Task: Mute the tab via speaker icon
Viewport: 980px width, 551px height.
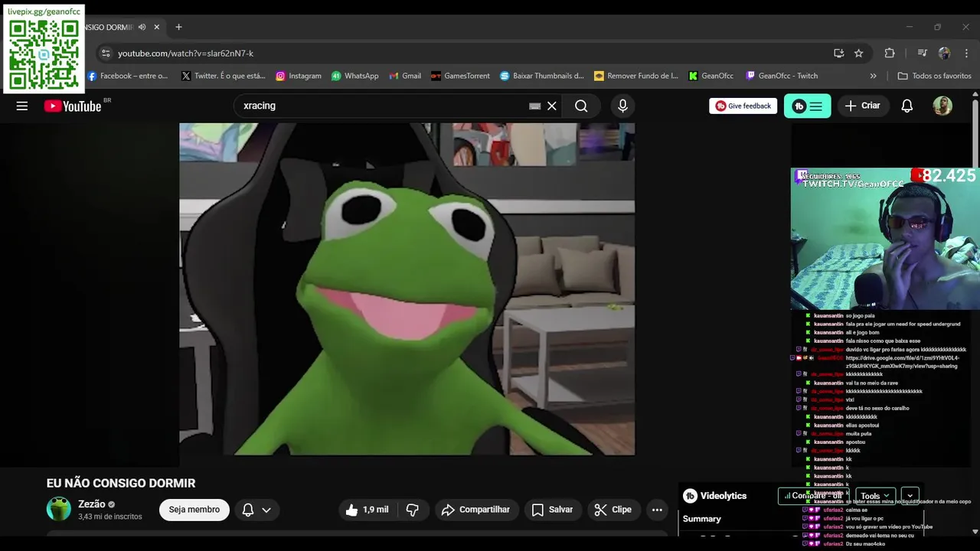Action: point(142,27)
